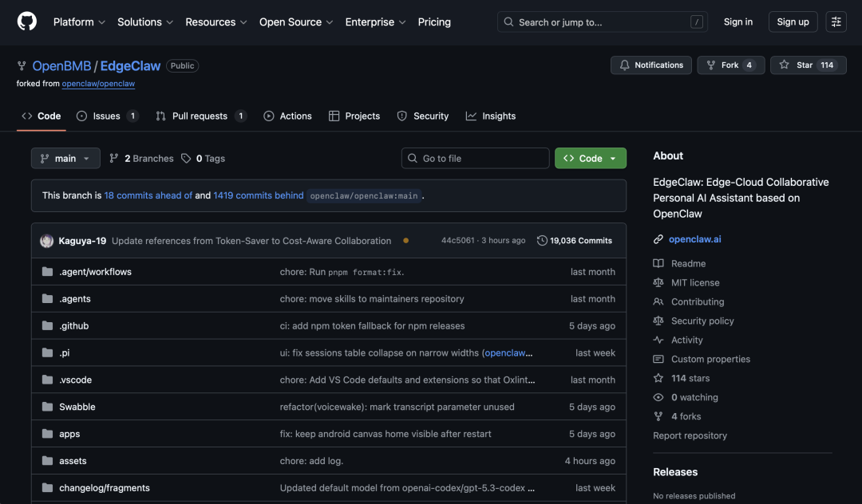
Task: Click the Notifications bell button
Action: pos(651,65)
